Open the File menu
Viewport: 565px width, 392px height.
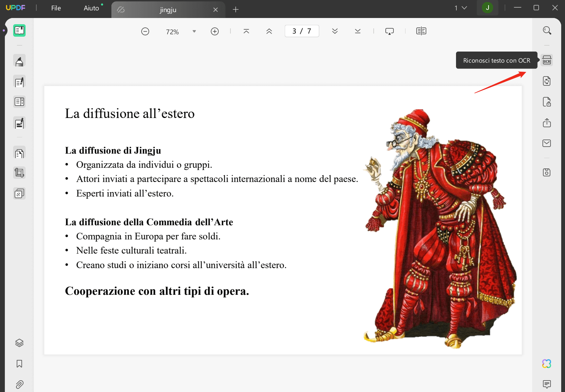pos(56,8)
